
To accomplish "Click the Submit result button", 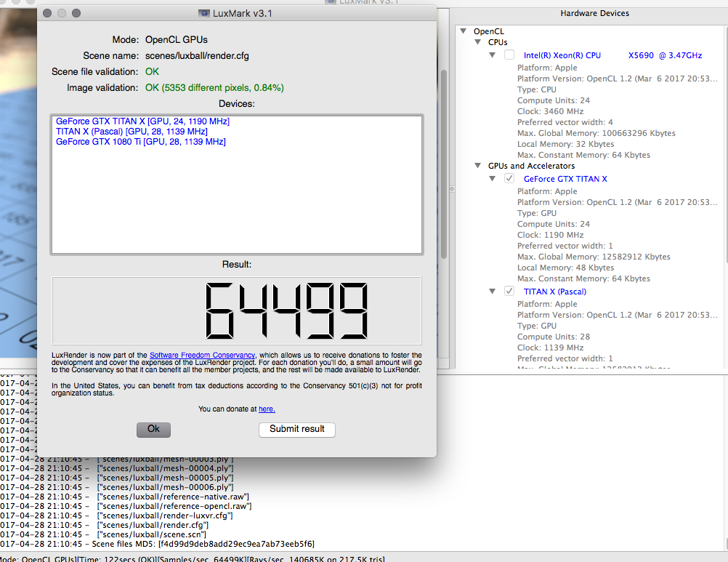I will (x=297, y=429).
